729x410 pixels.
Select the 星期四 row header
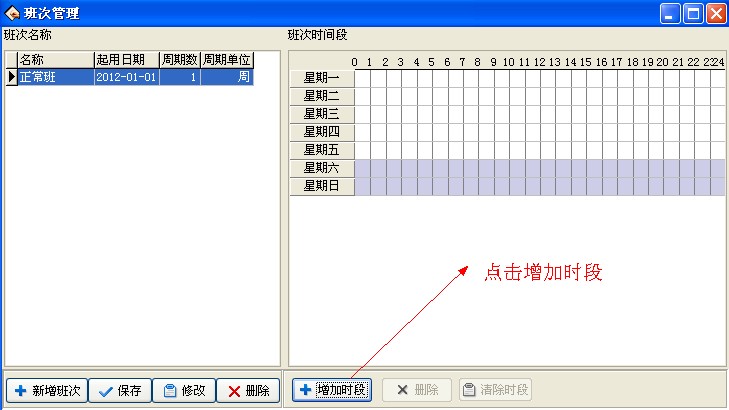tap(322, 132)
